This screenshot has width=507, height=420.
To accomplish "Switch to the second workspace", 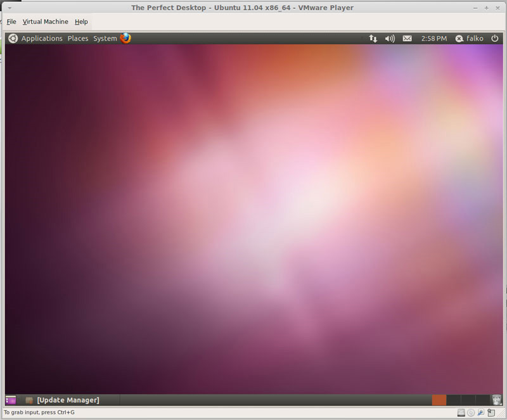I will click(454, 400).
